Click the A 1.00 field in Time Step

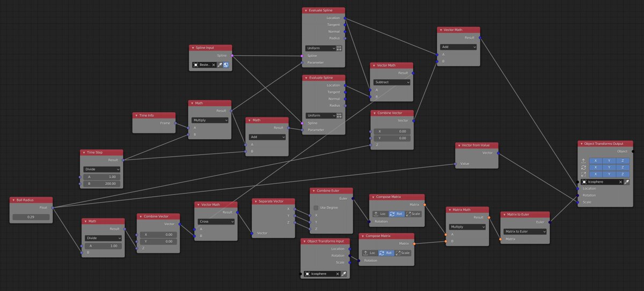pyautogui.click(x=101, y=176)
